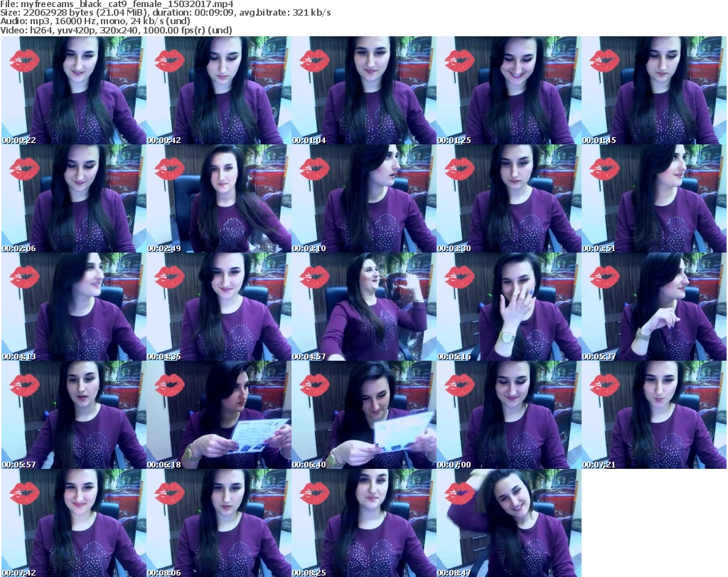The height and width of the screenshot is (577, 728).
Task: Select the thumbnail at 00:07:21
Action: [x=654, y=415]
